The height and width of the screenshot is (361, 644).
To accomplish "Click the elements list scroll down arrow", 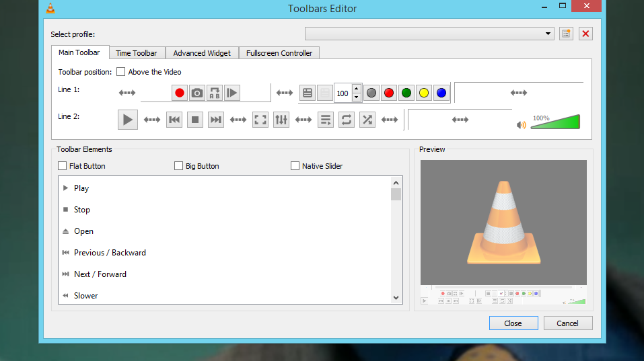I will point(396,298).
